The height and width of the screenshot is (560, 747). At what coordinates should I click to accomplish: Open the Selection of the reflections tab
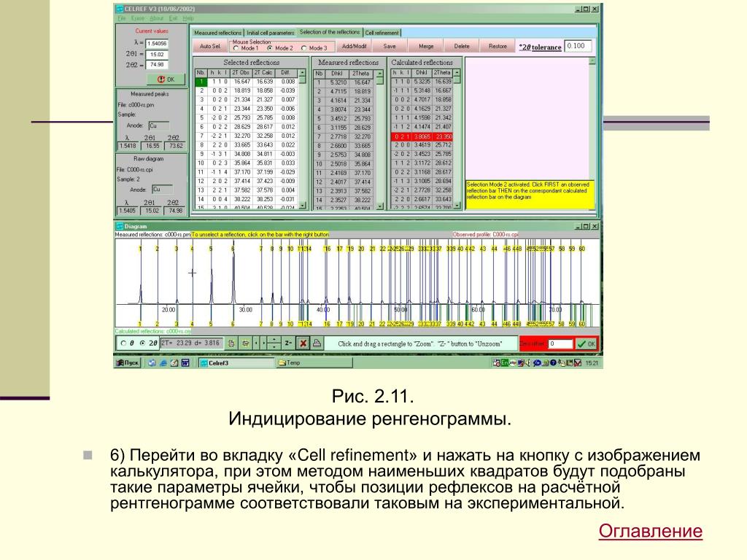coord(330,32)
